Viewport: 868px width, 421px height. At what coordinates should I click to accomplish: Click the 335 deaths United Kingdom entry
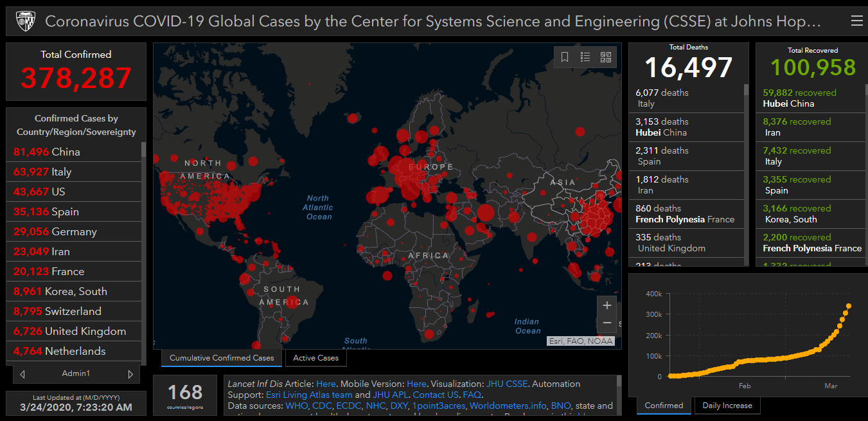(686, 243)
